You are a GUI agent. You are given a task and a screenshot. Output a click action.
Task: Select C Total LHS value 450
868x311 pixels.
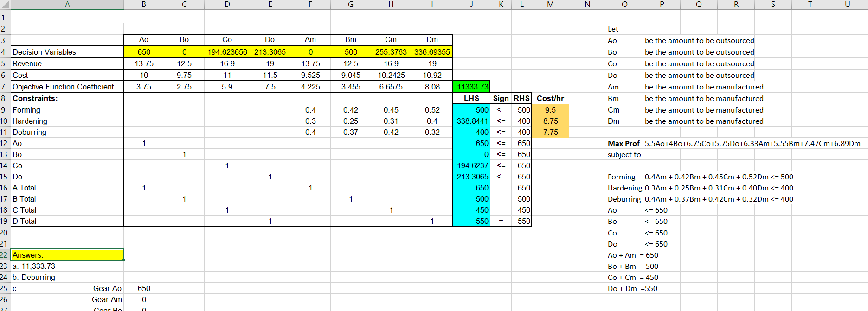[471, 210]
